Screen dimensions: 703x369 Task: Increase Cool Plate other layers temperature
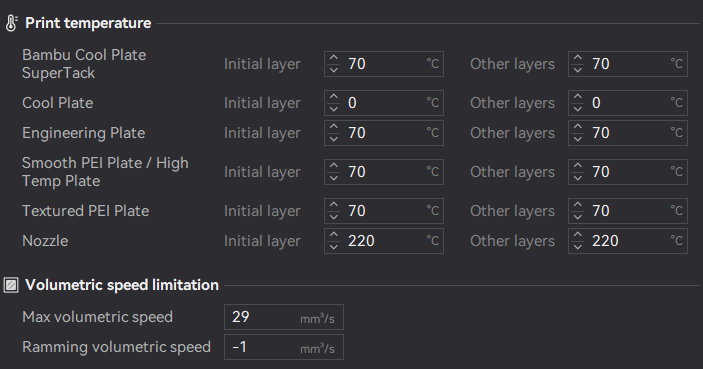point(577,97)
